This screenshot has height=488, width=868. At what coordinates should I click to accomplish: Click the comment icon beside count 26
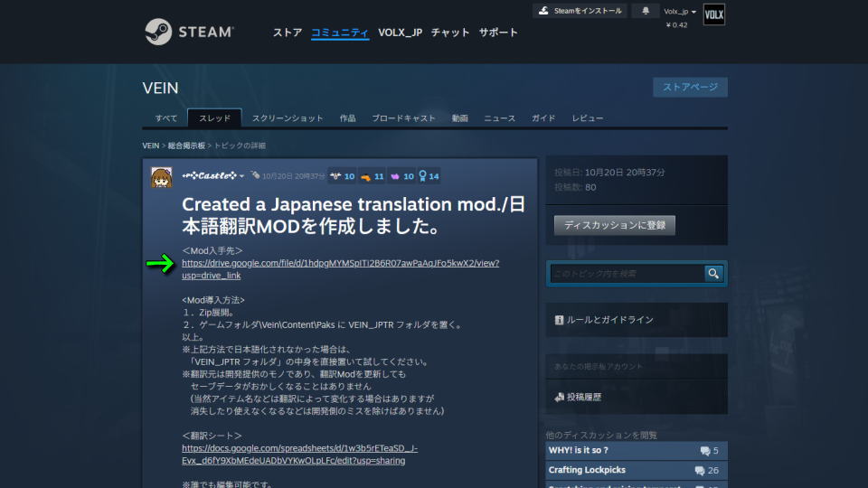700,471
